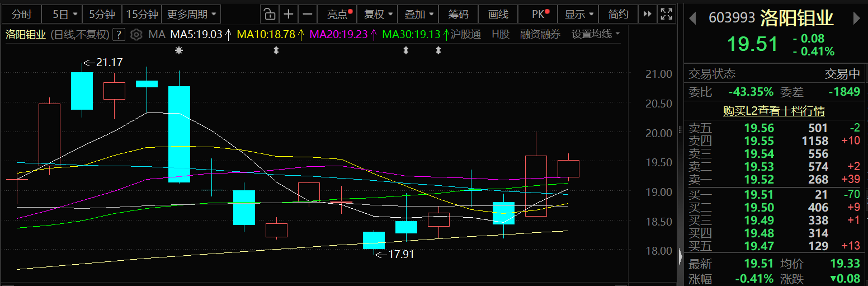The width and height of the screenshot is (868, 286).
Task: Select the 5分钟 period
Action: (x=102, y=14)
